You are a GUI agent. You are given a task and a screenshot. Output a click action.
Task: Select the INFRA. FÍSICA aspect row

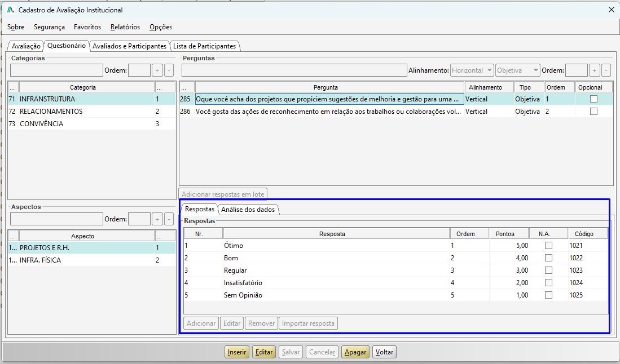(92, 260)
